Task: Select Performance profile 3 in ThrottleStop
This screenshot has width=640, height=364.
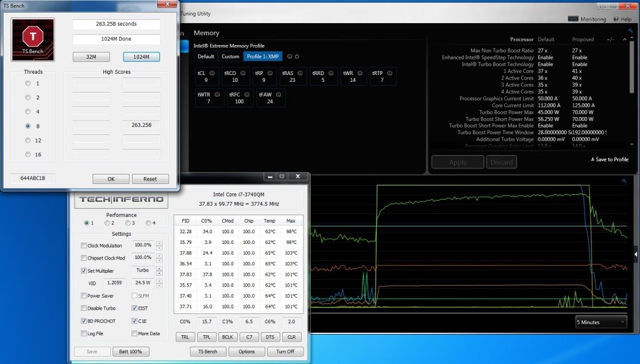Action: (x=128, y=223)
